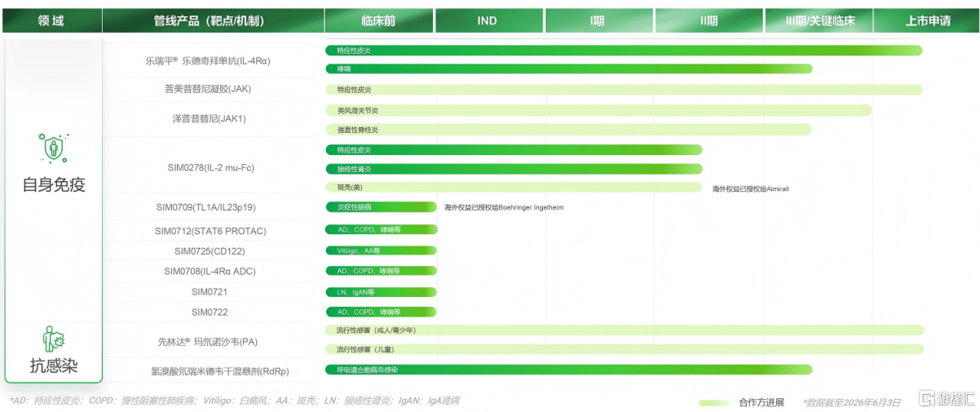Click the 特应性皮炎 progress bar for 乐德奇拜单抗
The width and height of the screenshot is (980, 412).
625,51
